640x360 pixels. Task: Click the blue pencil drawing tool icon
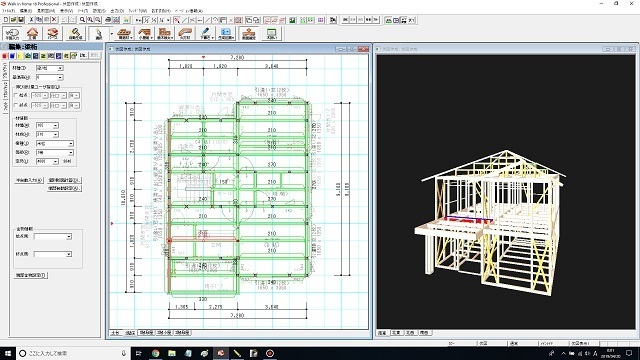(206, 33)
